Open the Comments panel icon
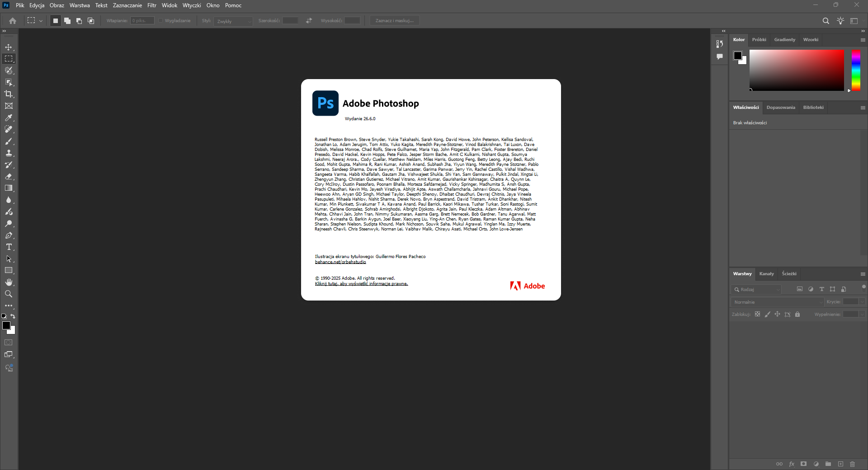Screen dimensions: 868x470 720,56
